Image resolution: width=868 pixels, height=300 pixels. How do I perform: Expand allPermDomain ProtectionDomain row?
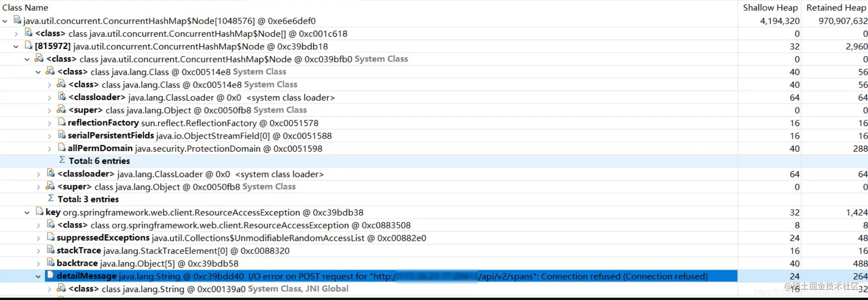(x=49, y=149)
